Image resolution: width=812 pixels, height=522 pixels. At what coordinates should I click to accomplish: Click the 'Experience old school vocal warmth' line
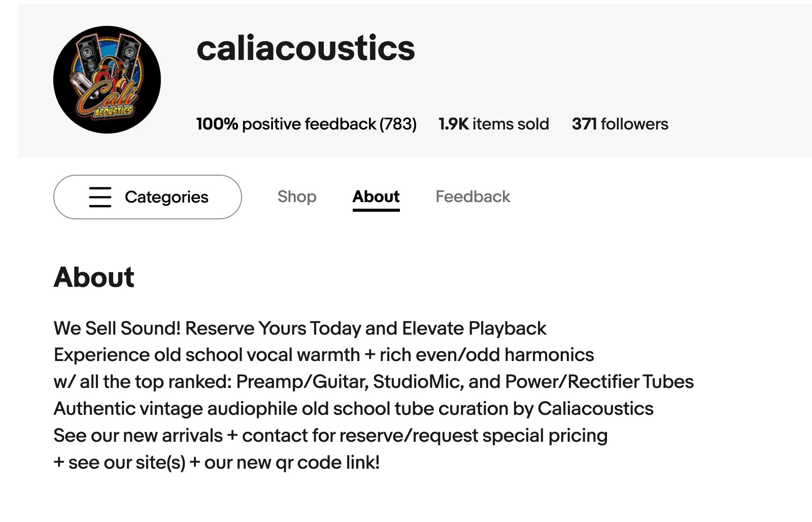click(324, 355)
